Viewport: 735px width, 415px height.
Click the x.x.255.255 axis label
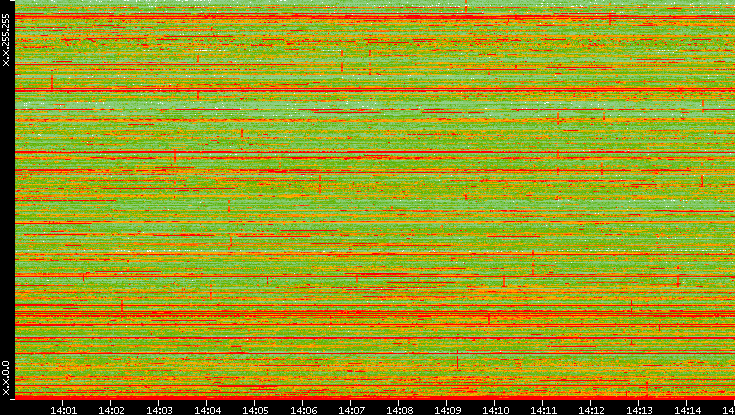click(x=6, y=40)
